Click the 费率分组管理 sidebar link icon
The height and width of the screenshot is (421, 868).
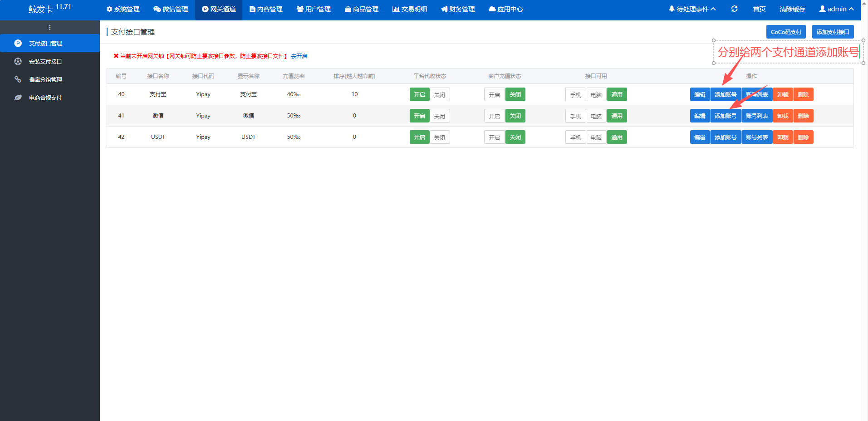click(x=18, y=79)
